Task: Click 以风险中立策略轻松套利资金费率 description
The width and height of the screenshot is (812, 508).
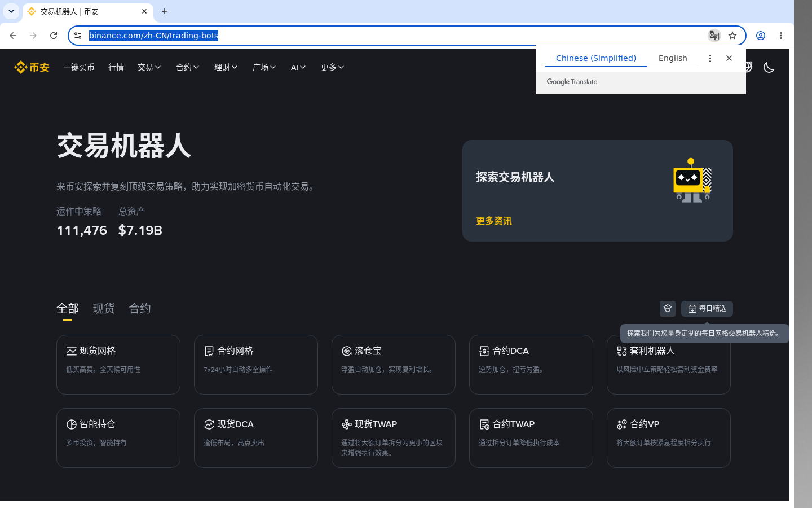Action: pos(667,370)
